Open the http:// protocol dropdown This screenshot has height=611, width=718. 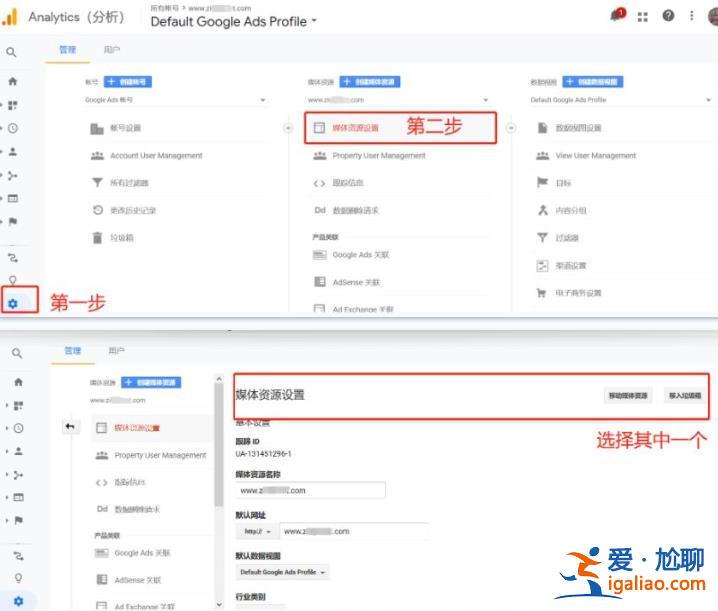257,532
